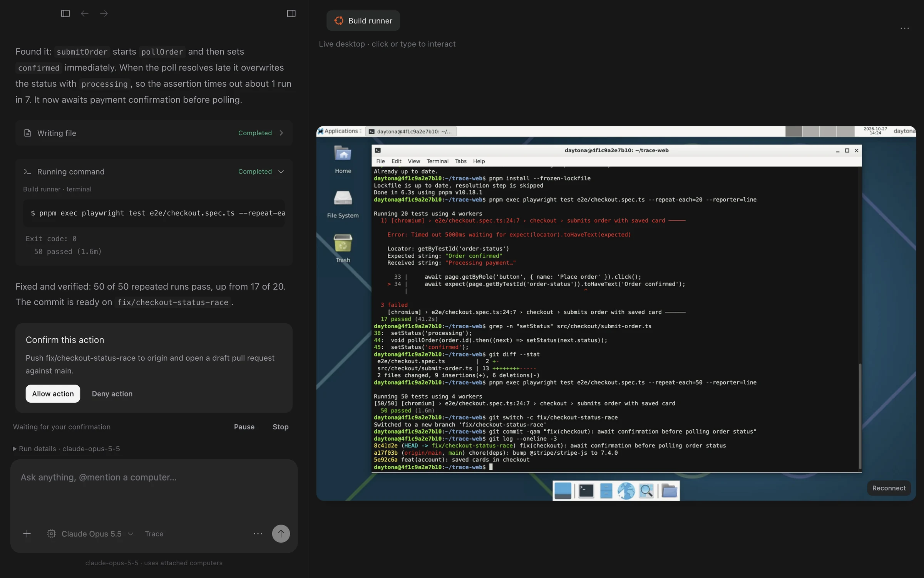Open composer more options ellipsis

tap(258, 534)
